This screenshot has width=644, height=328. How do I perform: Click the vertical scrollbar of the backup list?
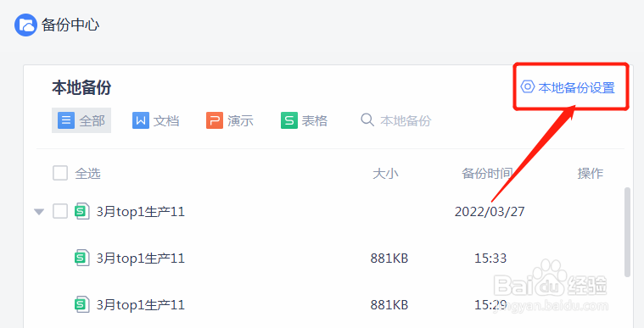coord(627,232)
